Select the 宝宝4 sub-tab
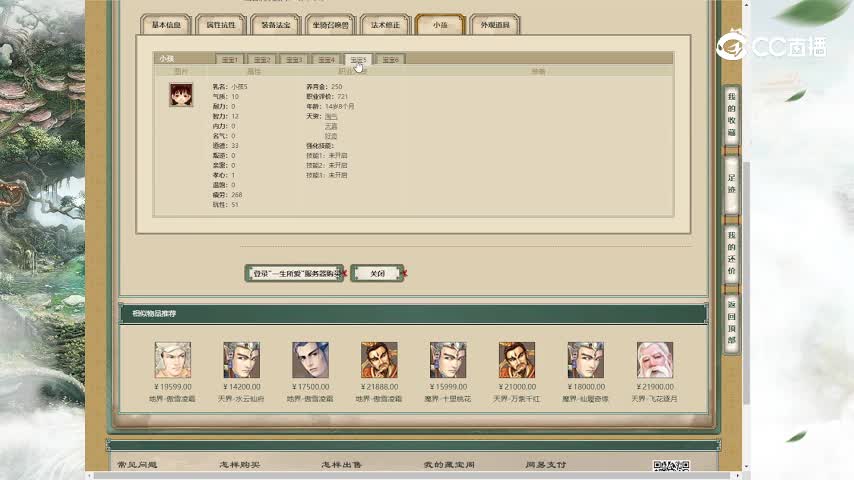 326,59
